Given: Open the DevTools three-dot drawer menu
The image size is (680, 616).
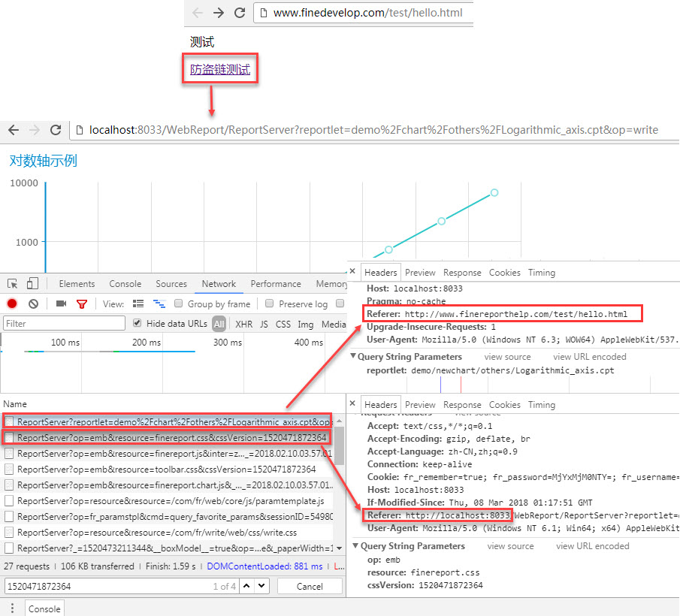Looking at the screenshot, I should 12,607.
